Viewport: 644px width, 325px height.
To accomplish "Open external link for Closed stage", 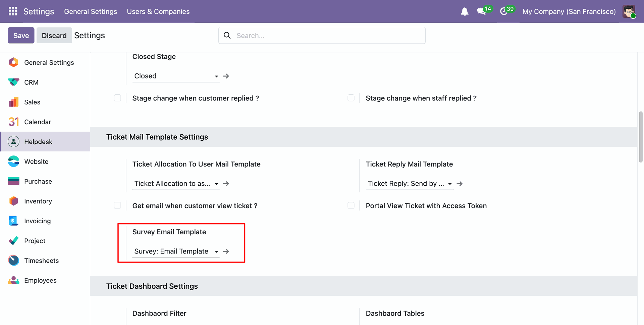I will [226, 76].
